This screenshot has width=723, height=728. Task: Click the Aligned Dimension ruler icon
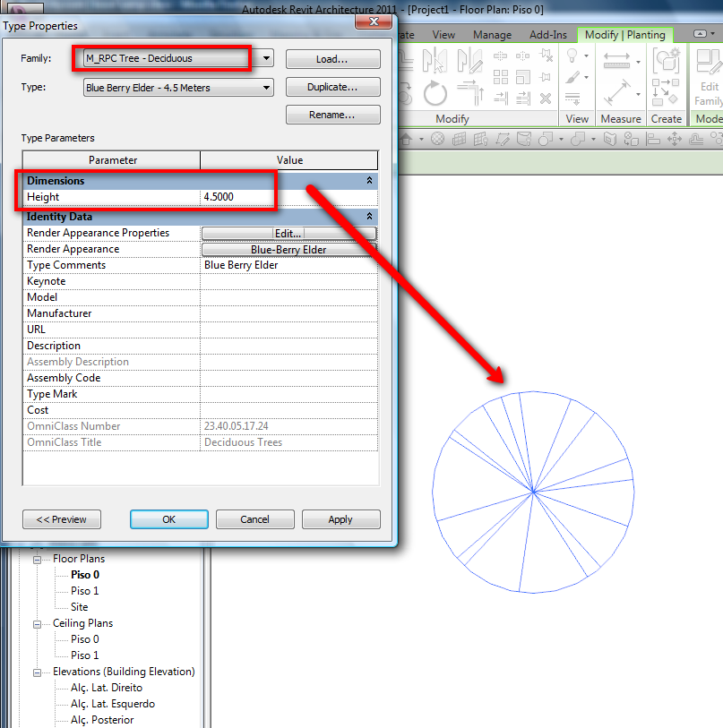616,60
